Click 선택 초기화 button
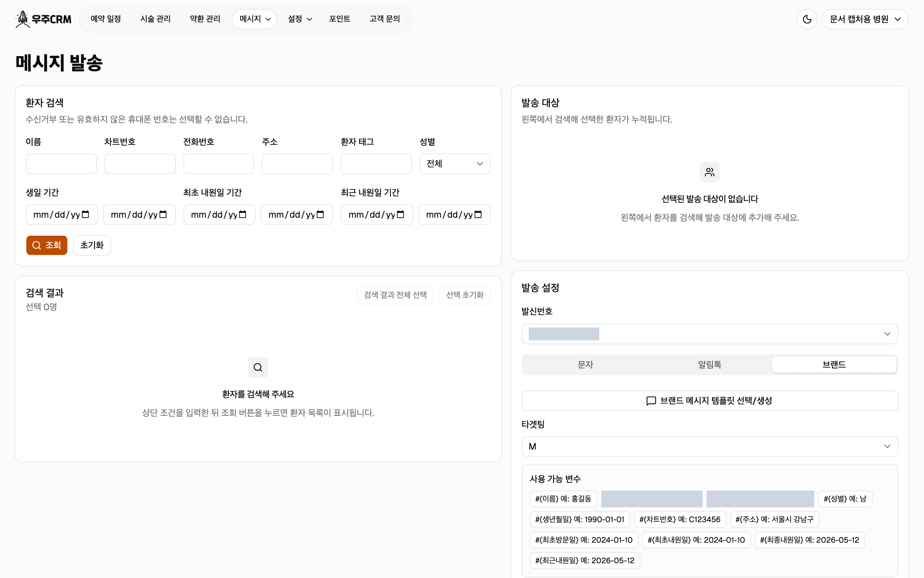The height and width of the screenshot is (578, 924). [x=465, y=295]
